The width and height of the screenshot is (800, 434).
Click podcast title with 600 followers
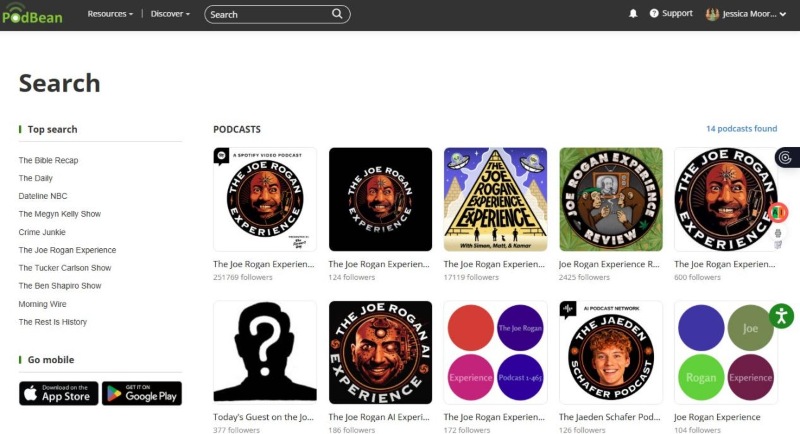tap(724, 264)
